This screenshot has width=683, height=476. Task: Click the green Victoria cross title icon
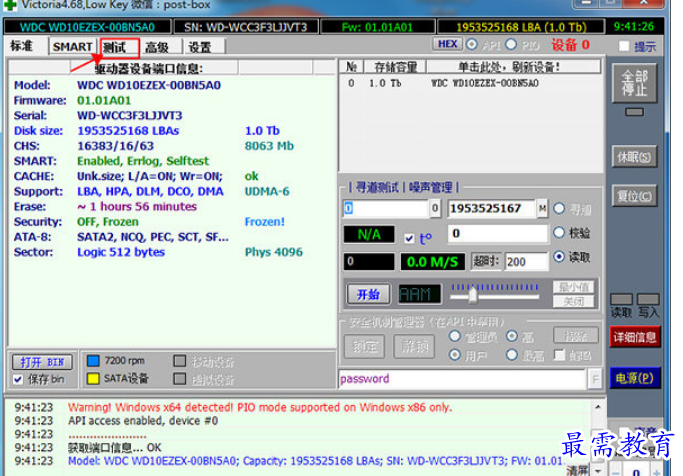[x=10, y=5]
